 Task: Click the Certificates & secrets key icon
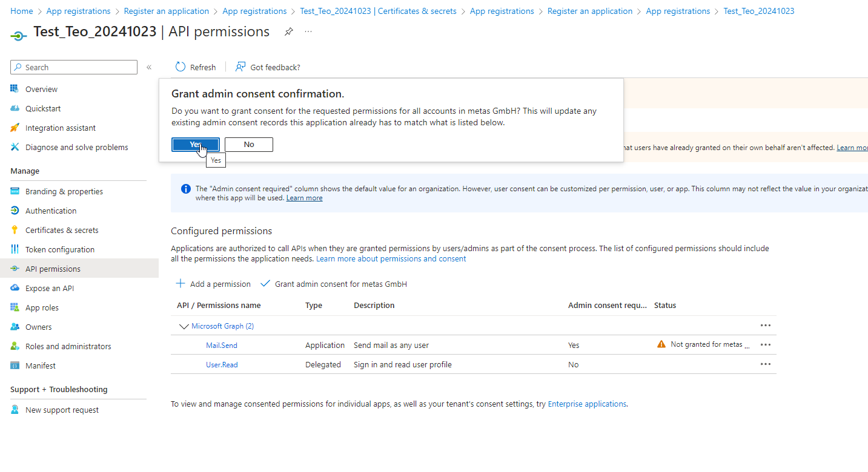[x=15, y=230]
